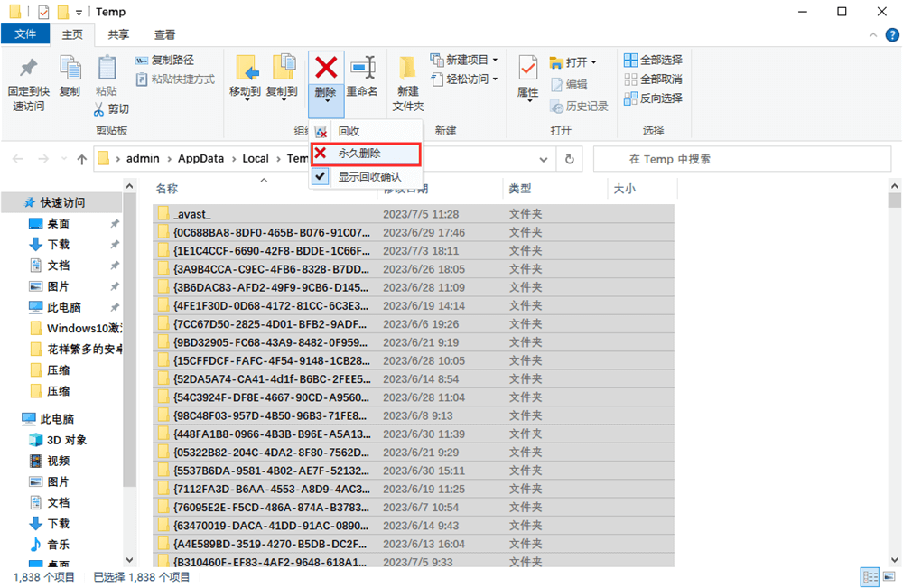Select the 剪切 (Cut) icon
This screenshot has height=588, width=903.
point(97,108)
